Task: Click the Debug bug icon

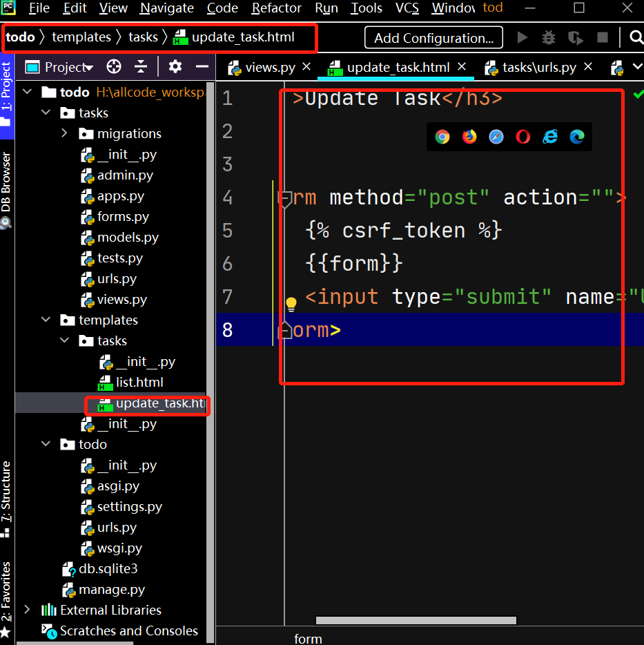Action: 549,38
